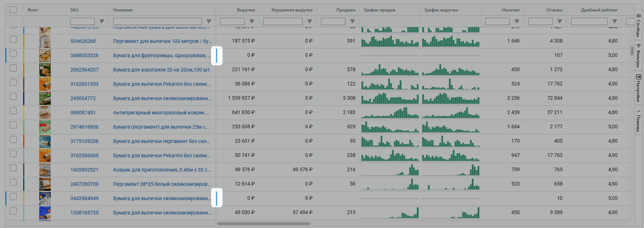
Task: Open the Продажи column filter funnel icon
Action: [x=352, y=21]
